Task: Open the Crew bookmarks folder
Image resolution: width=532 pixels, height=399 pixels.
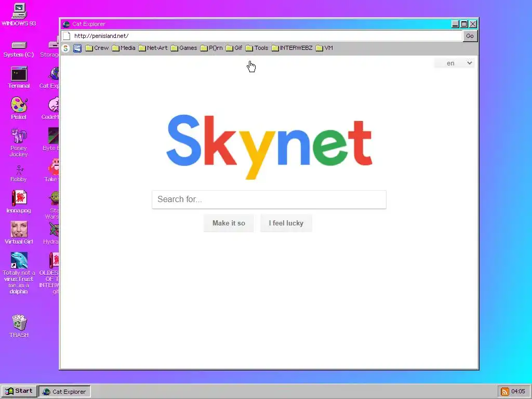Action: point(97,48)
